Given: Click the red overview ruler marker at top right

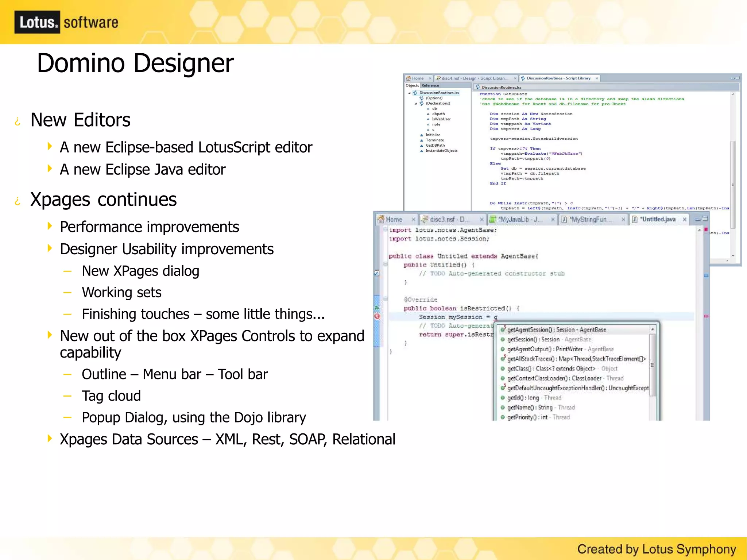Looking at the screenshot, I should [706, 230].
